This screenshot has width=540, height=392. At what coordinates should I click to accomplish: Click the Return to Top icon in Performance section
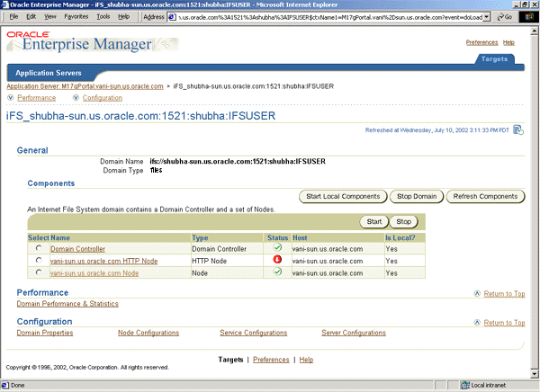[477, 294]
